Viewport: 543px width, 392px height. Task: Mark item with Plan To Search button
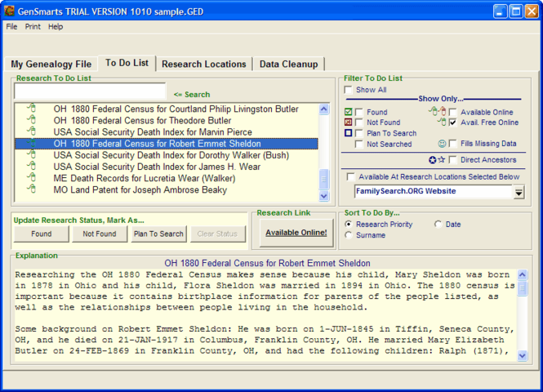click(x=158, y=234)
